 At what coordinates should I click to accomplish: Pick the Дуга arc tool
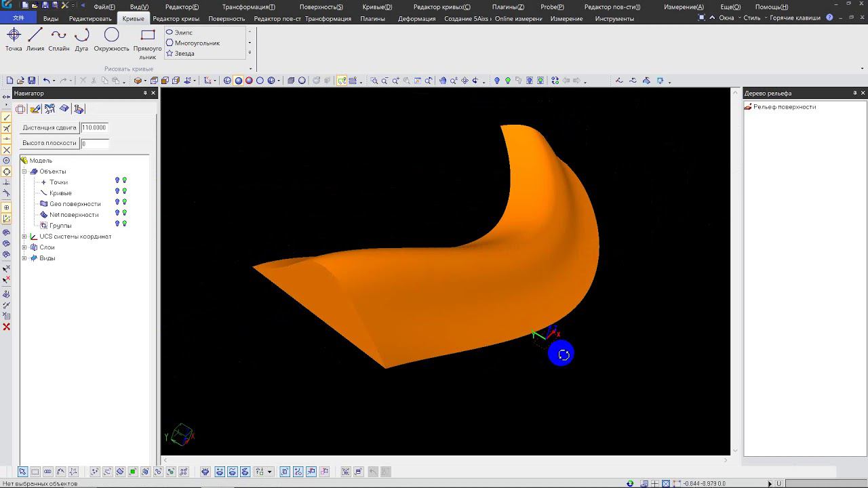(x=82, y=39)
